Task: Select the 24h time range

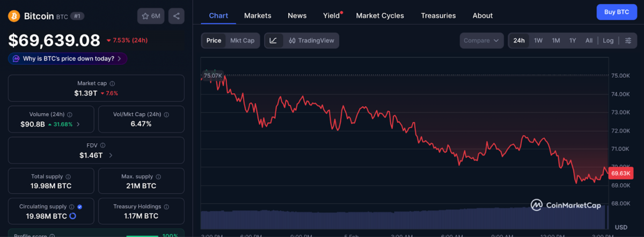Action: coord(519,41)
